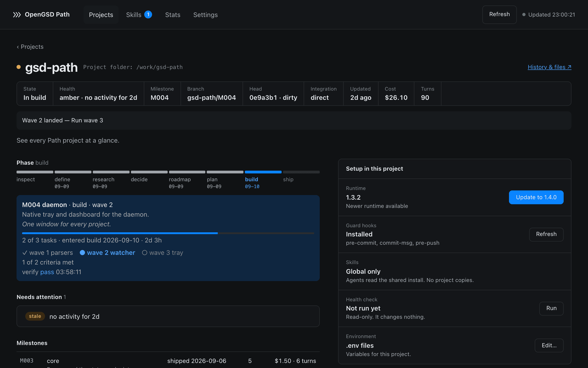Click the Guard hooks 'Installed' status

tap(359, 234)
